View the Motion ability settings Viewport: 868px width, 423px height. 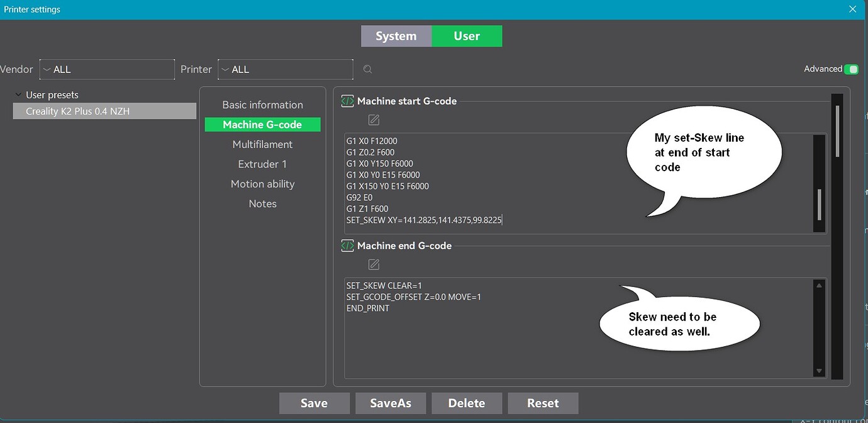click(x=262, y=183)
